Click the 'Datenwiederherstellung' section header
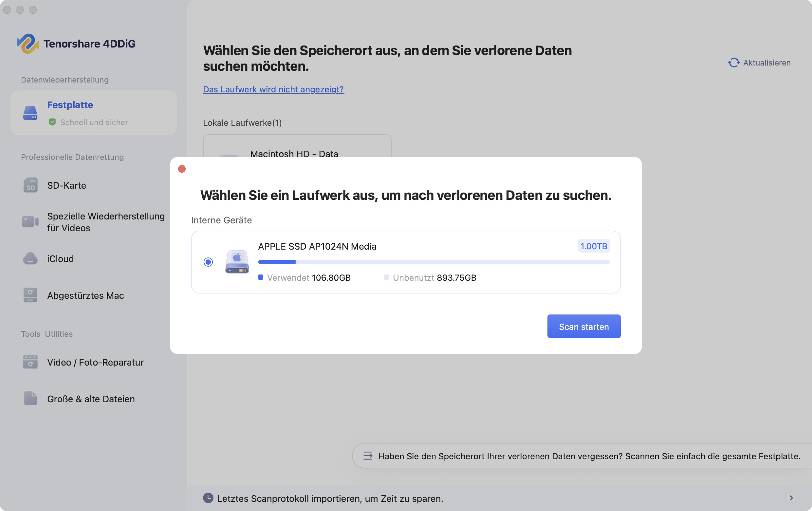Image resolution: width=812 pixels, height=511 pixels. pyautogui.click(x=65, y=80)
